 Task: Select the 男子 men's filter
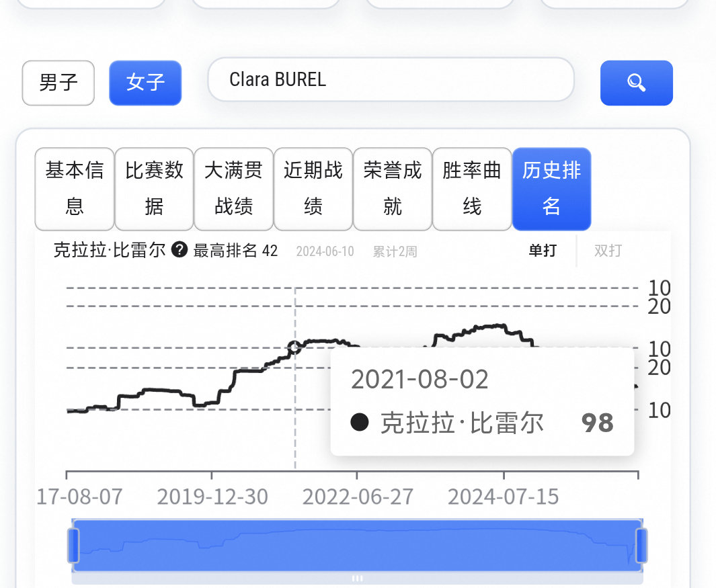tap(58, 83)
